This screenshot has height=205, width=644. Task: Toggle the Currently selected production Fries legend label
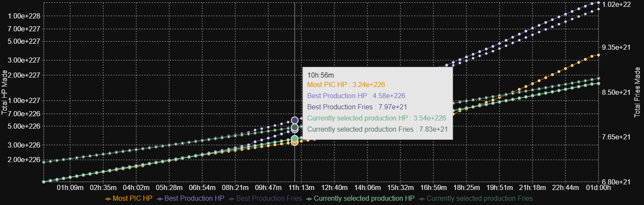(x=479, y=199)
